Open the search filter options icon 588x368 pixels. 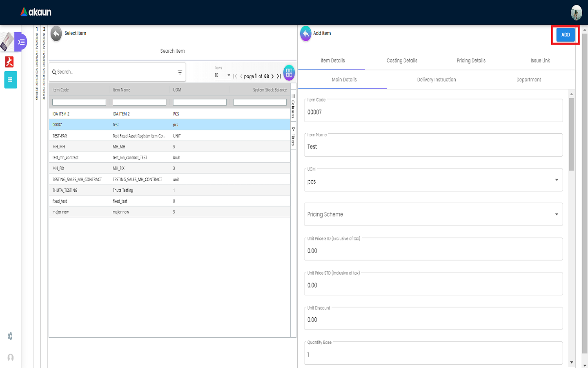pos(180,72)
